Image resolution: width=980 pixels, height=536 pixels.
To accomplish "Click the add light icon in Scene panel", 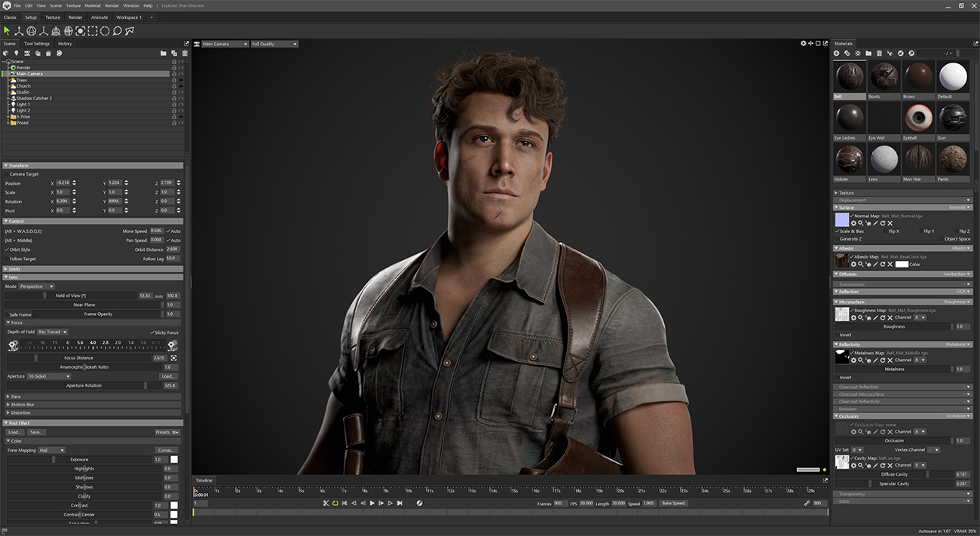I will click(17, 54).
